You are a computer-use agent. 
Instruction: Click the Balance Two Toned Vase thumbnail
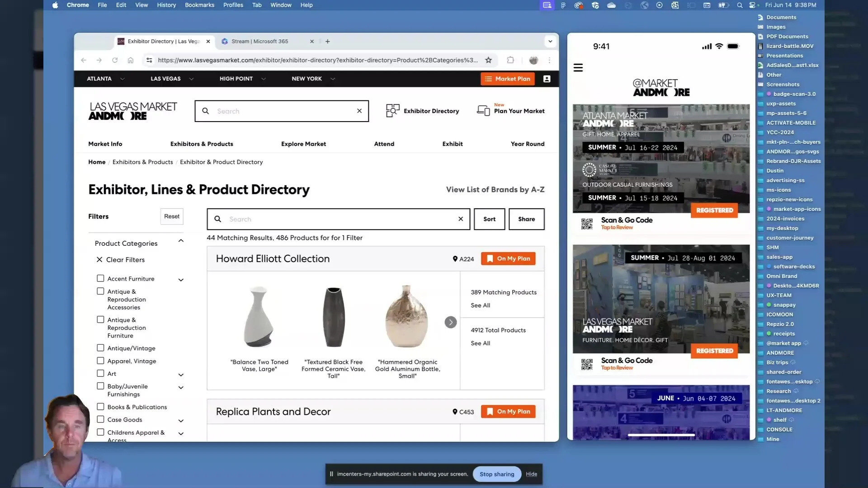tap(259, 316)
